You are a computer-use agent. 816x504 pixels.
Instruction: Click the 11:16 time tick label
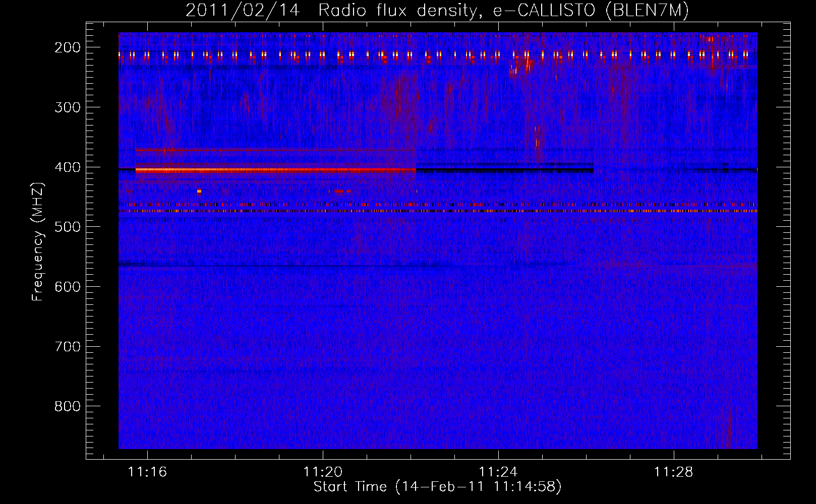tap(147, 472)
